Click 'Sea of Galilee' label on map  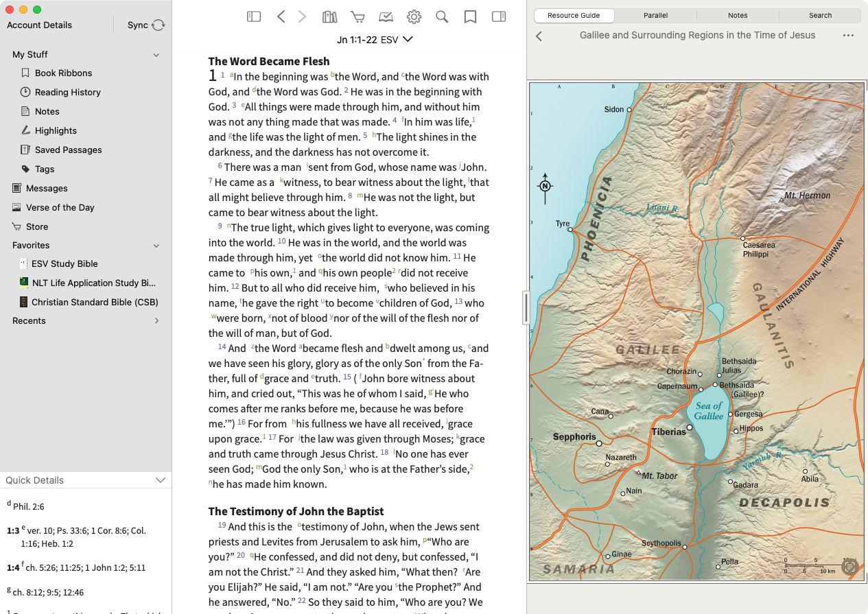pos(709,411)
